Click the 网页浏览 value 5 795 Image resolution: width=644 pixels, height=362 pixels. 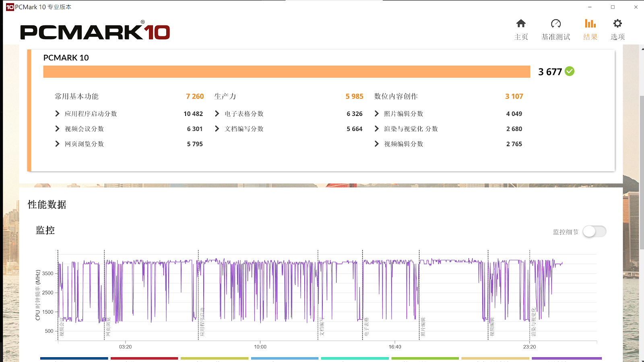[x=195, y=144]
